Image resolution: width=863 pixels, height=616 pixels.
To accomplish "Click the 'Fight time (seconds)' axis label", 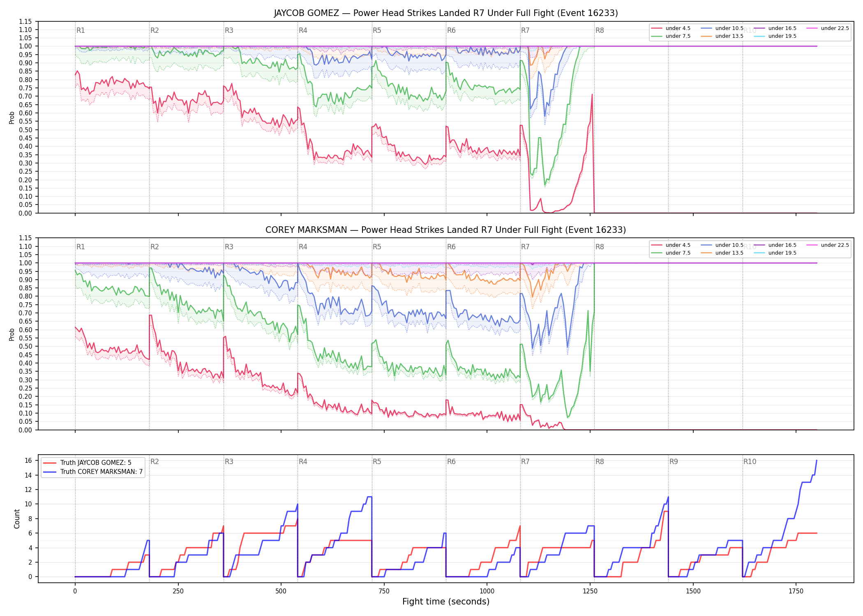I will pos(446,602).
